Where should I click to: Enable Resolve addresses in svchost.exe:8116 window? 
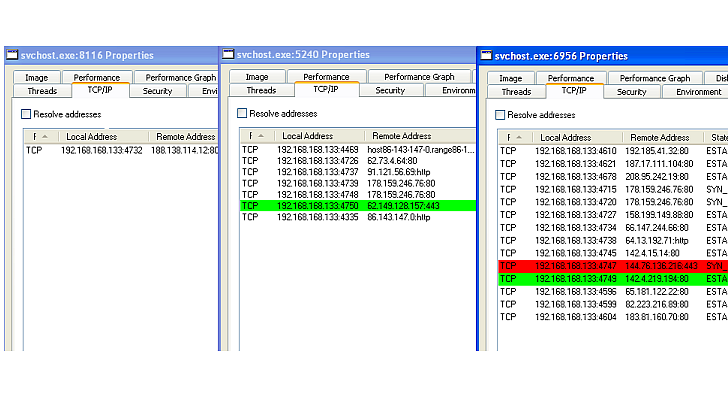point(26,114)
